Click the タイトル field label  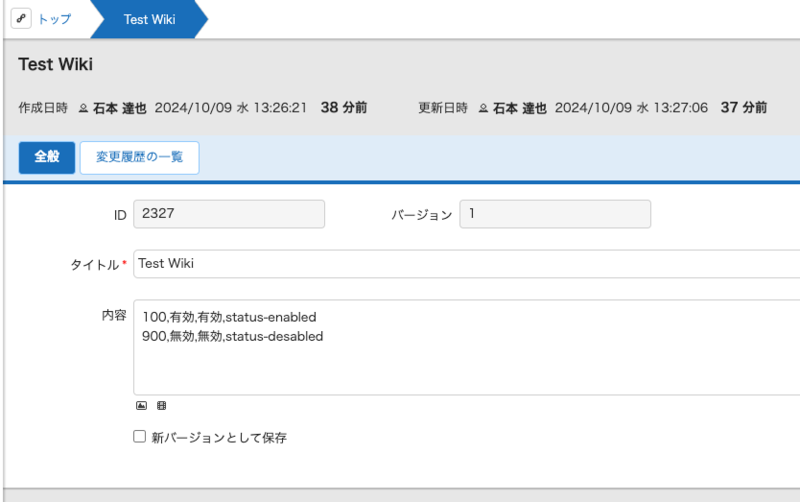(95, 265)
